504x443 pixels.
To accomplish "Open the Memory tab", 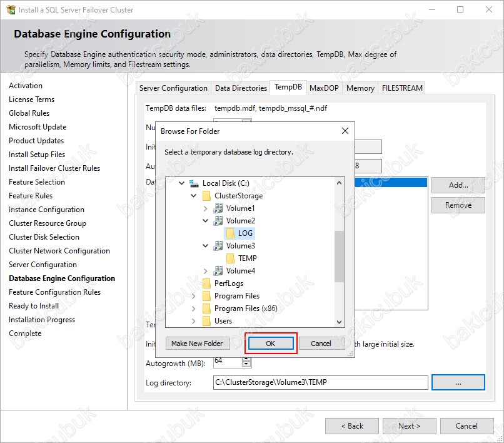I will point(360,88).
